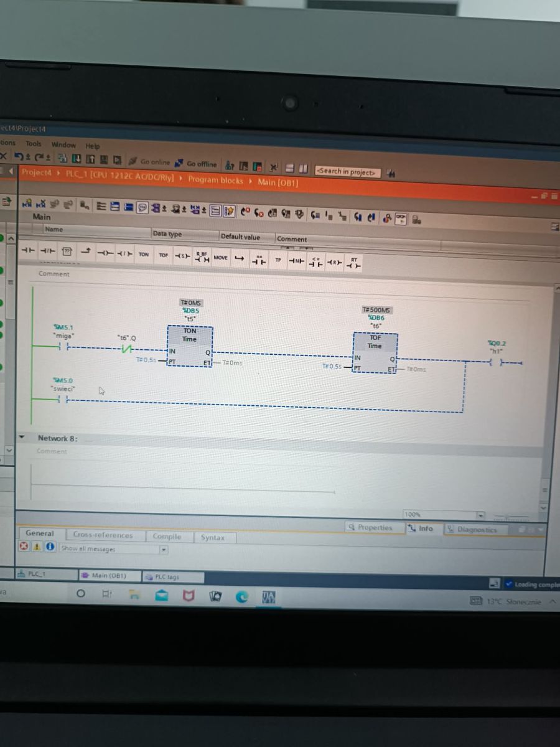Insert the less-or-equal comparison contact

pyautogui.click(x=315, y=261)
